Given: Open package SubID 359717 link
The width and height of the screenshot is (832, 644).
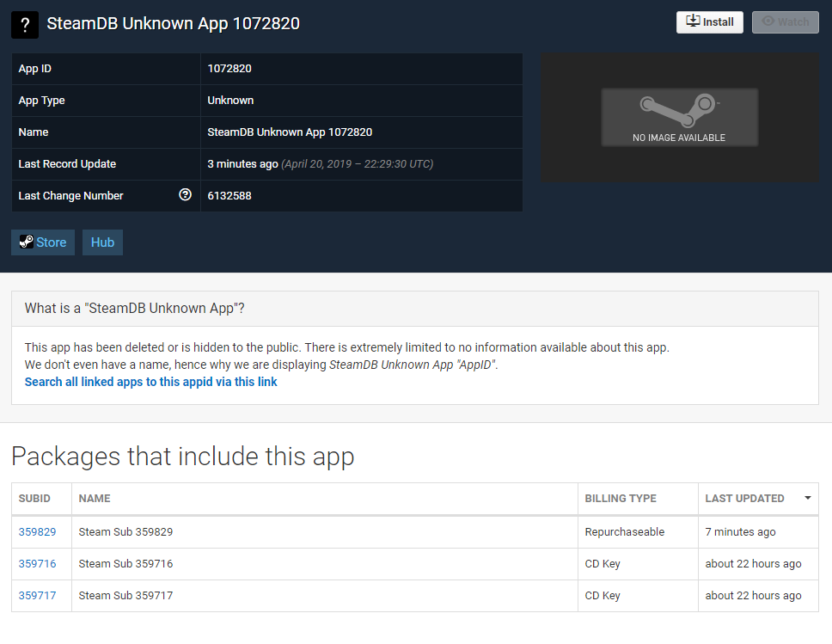Looking at the screenshot, I should tap(37, 596).
